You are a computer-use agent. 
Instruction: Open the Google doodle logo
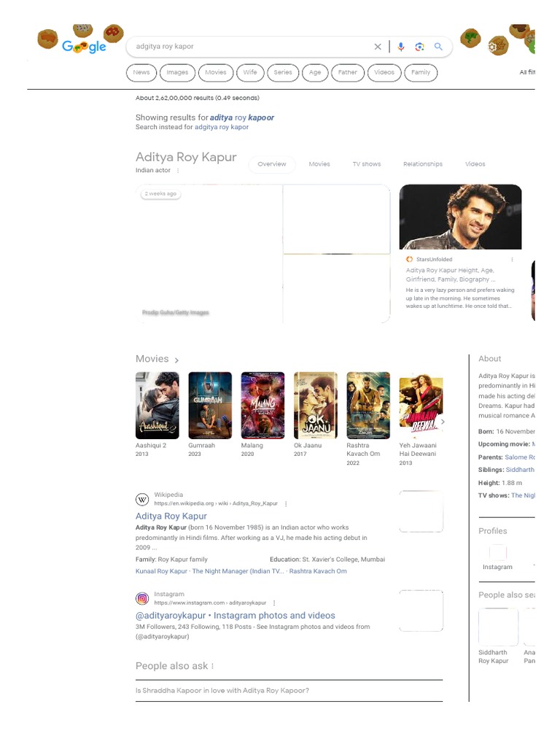(84, 46)
